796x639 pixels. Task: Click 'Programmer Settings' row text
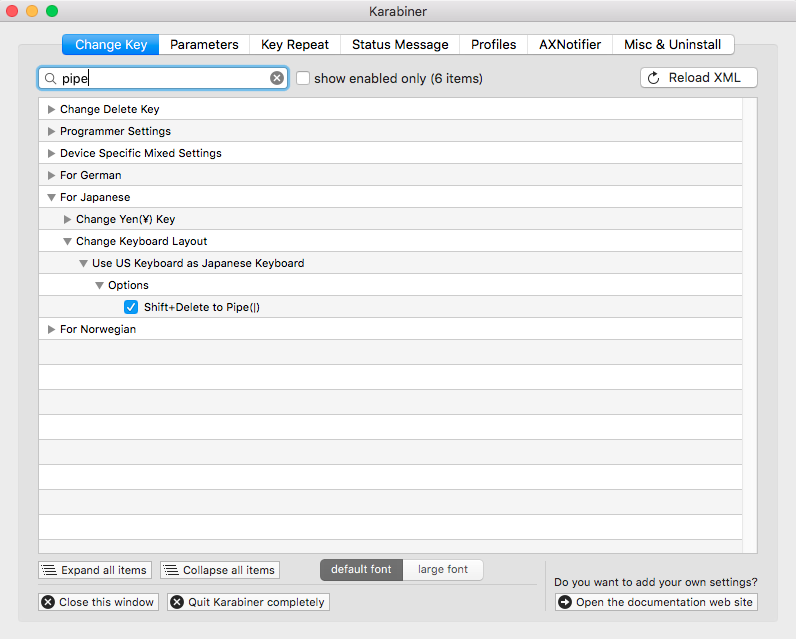click(x=115, y=131)
